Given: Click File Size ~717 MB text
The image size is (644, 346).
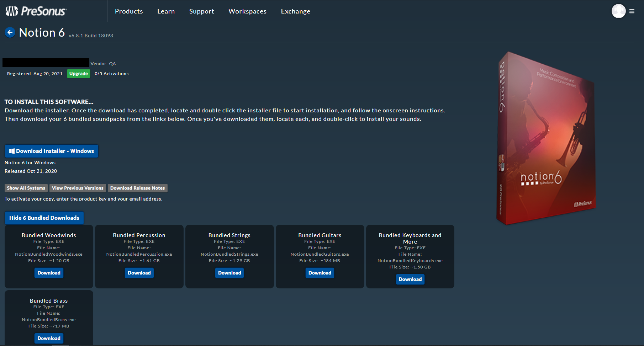Looking at the screenshot, I should 49,326.
